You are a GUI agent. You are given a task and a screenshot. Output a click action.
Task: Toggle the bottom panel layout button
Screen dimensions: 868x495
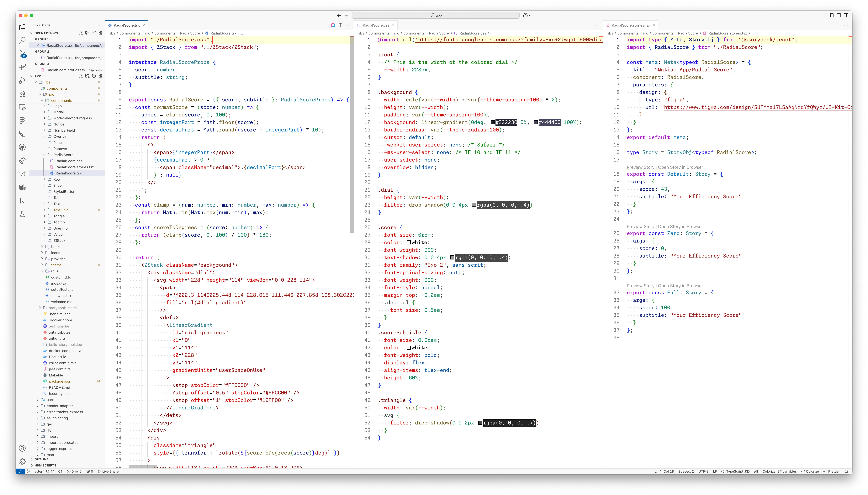[839, 15]
